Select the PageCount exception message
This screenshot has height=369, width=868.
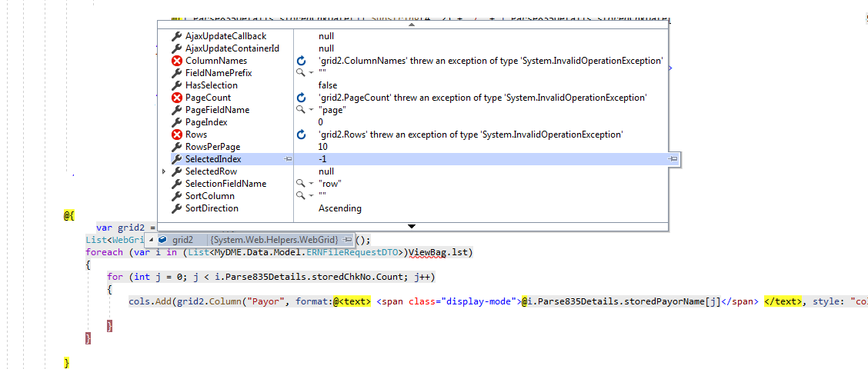click(482, 98)
